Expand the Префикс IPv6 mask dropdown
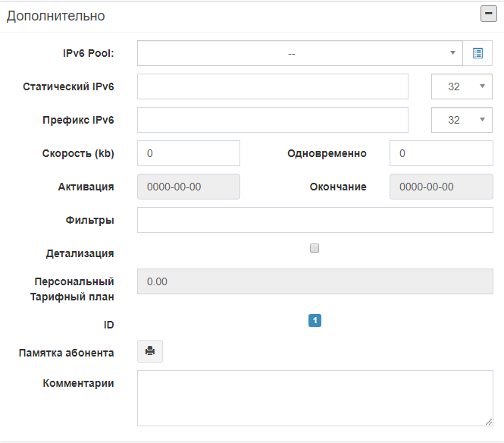 coord(462,120)
